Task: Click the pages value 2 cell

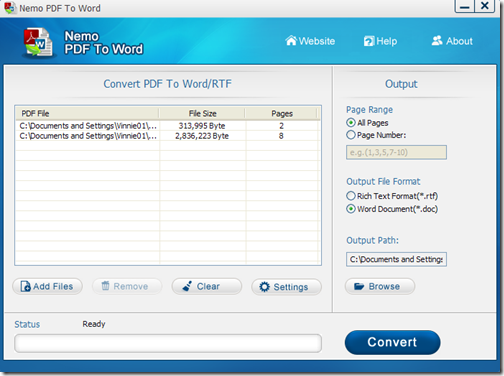Action: point(282,126)
